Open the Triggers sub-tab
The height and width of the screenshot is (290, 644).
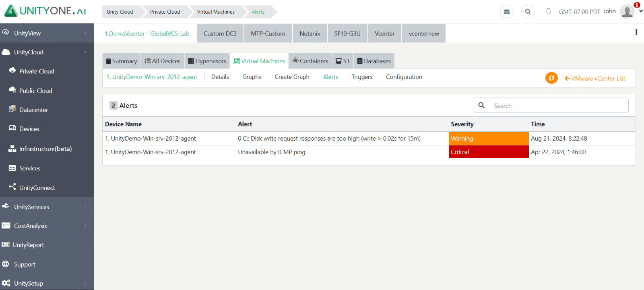[x=362, y=77]
